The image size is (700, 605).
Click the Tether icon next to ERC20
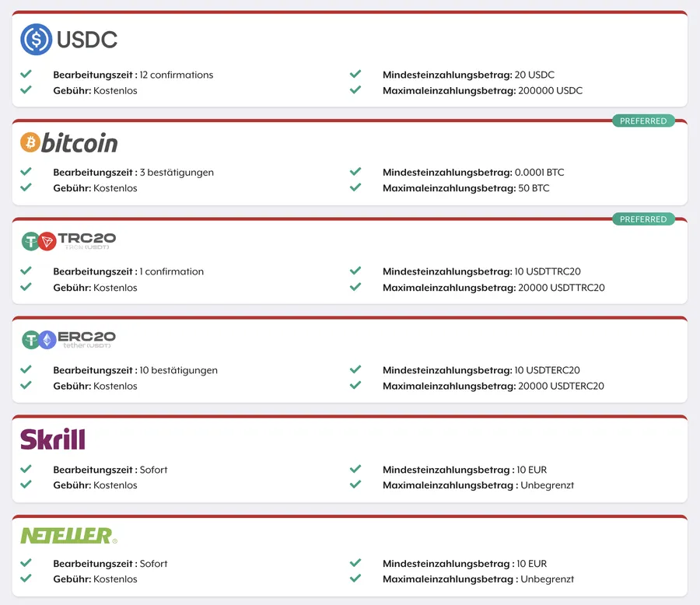point(31,337)
